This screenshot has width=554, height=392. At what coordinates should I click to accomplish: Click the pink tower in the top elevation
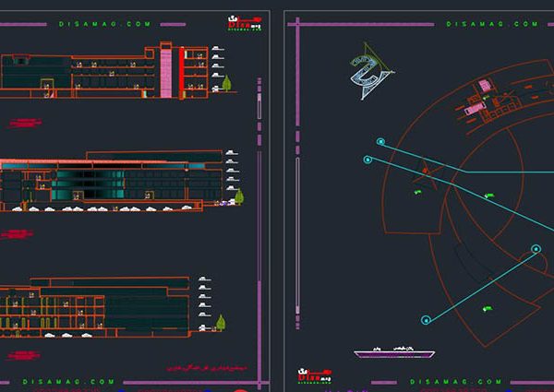click(166, 70)
